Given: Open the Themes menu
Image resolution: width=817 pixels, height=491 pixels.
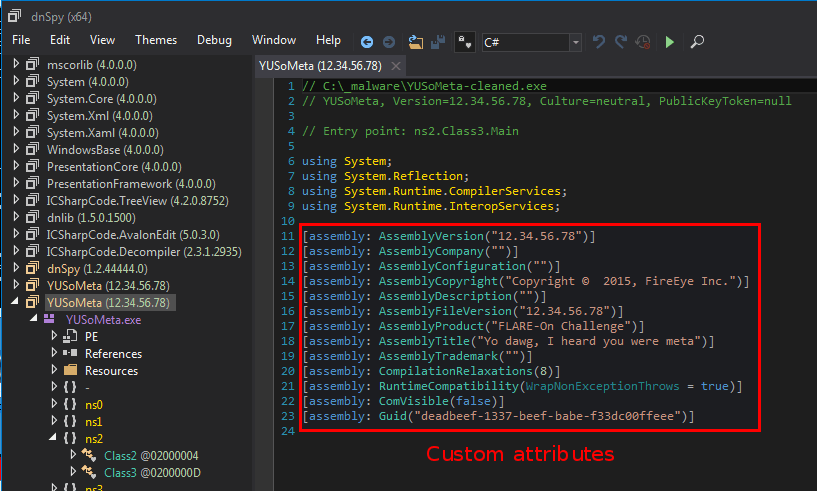Looking at the screenshot, I should coord(156,40).
